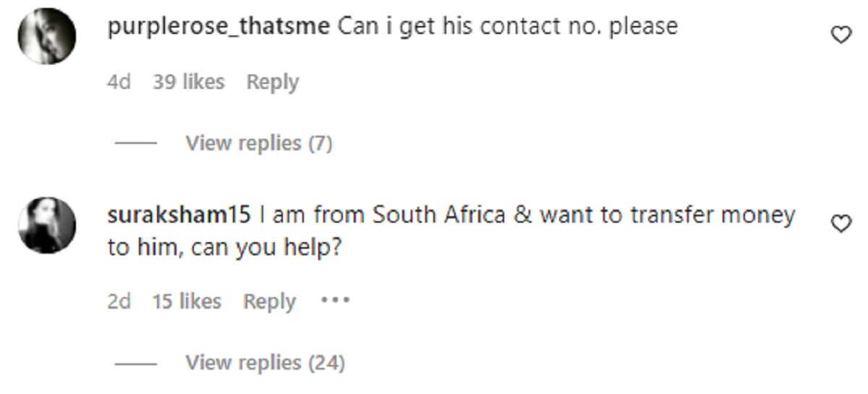Expand View replies (24)

pos(265,362)
